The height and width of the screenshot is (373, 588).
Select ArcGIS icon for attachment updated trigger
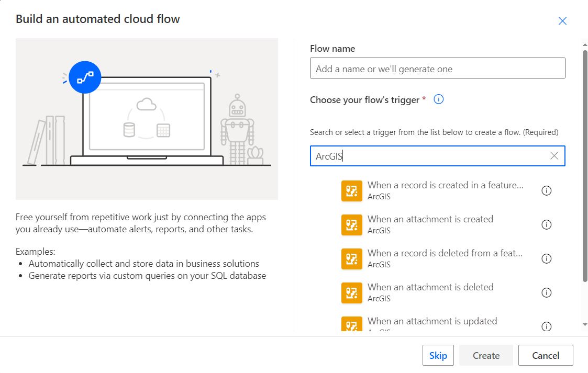click(352, 324)
